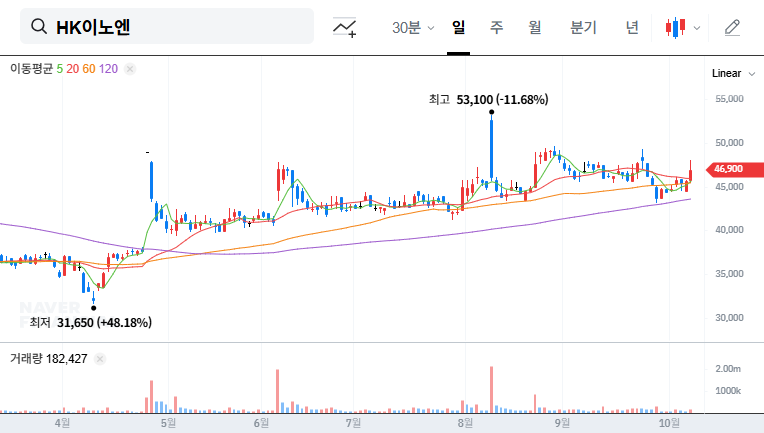The width and height of the screenshot is (764, 433).
Task: Click the 9월 label on time axis
Action: [562, 423]
